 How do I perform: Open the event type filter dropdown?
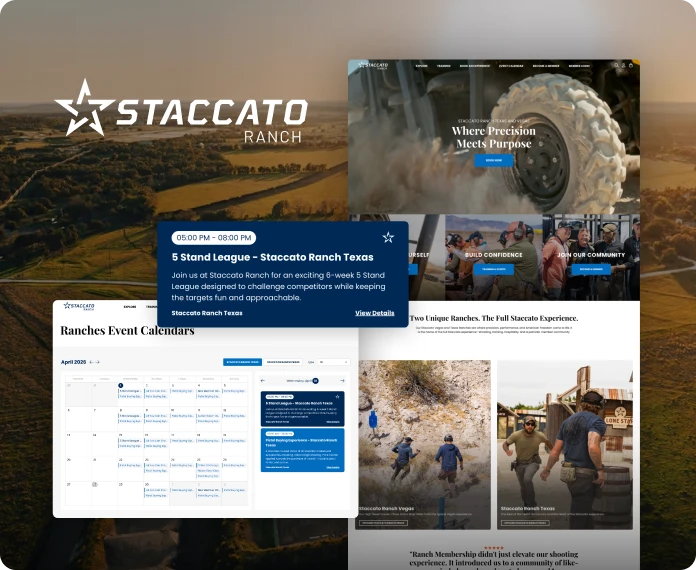[334, 362]
